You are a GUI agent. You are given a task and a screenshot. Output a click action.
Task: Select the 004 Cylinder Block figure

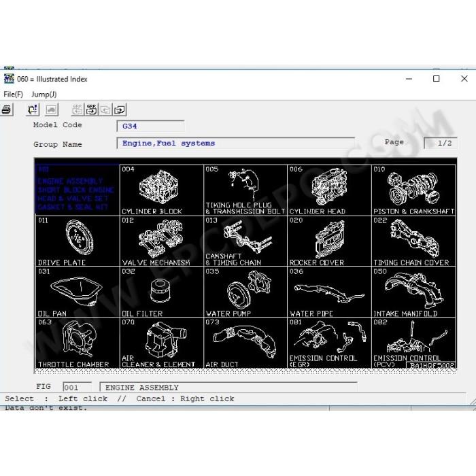pyautogui.click(x=162, y=190)
